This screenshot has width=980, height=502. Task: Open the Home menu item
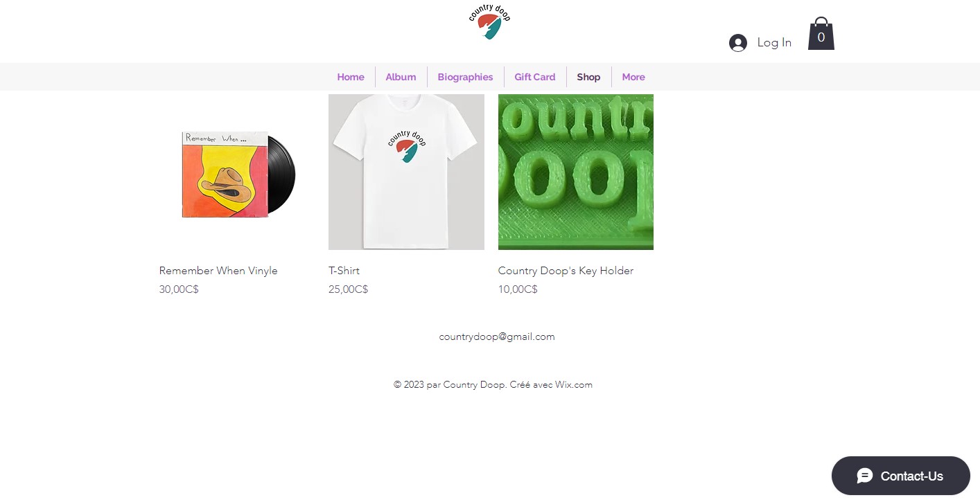click(x=351, y=77)
